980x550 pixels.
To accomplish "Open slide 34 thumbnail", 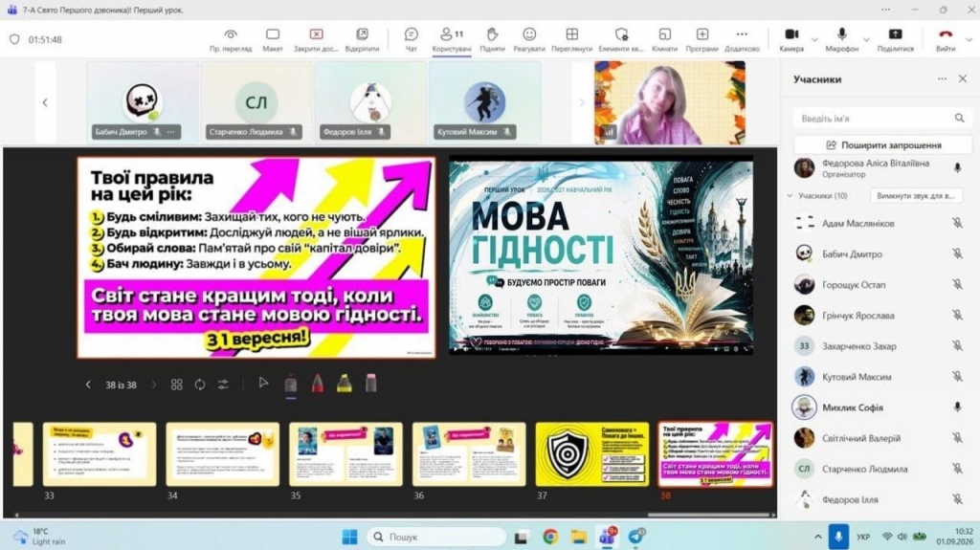I will pyautogui.click(x=222, y=454).
